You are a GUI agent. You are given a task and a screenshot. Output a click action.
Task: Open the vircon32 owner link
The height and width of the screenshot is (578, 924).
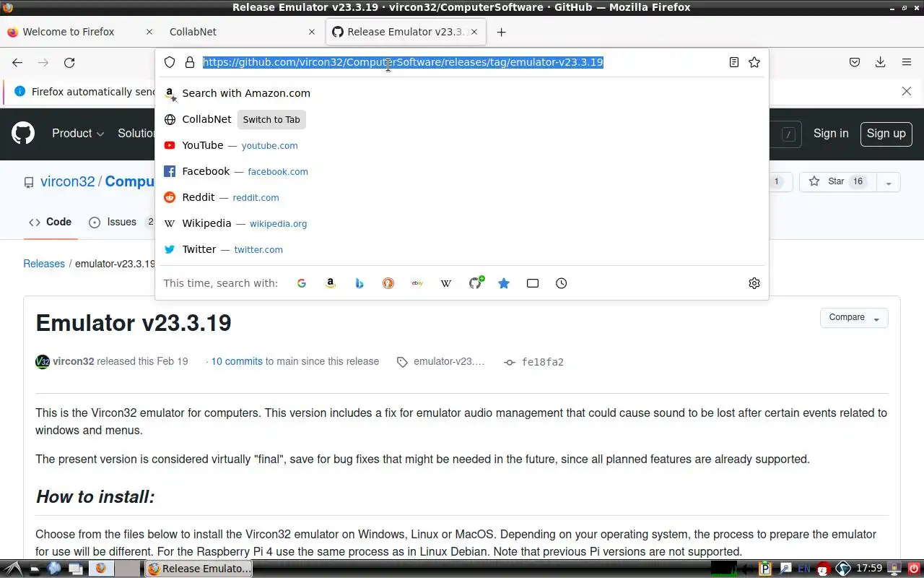pos(68,182)
